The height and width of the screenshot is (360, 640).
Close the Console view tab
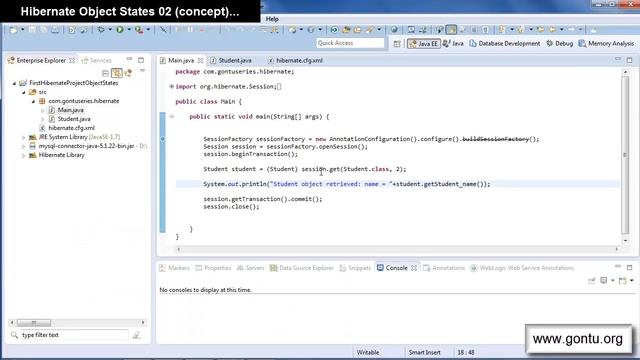(x=414, y=268)
